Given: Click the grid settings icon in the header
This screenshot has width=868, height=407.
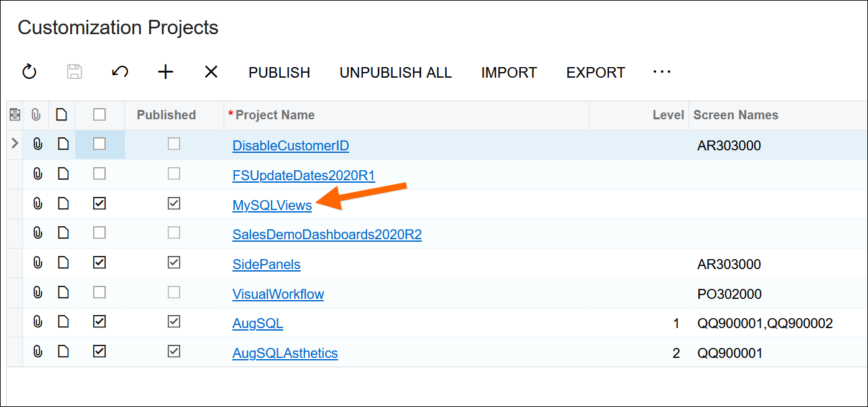Looking at the screenshot, I should (14, 114).
